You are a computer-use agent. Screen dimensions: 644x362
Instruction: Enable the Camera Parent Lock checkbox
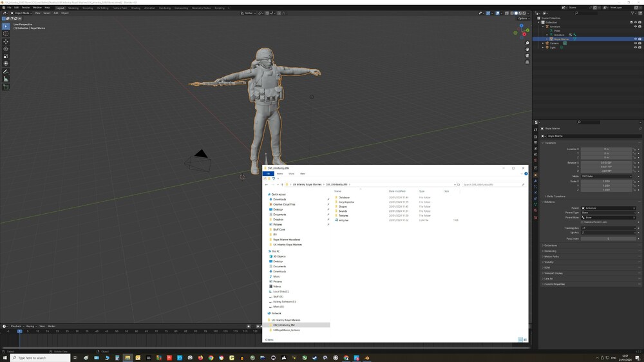coord(582,222)
